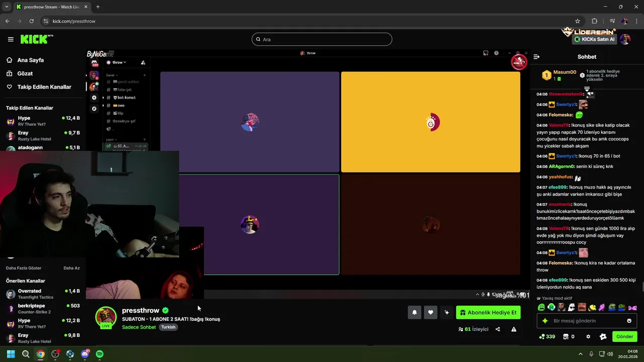Focus the Bir mesaj gönderin chat input
The width and height of the screenshot is (644, 362).
tap(587, 321)
